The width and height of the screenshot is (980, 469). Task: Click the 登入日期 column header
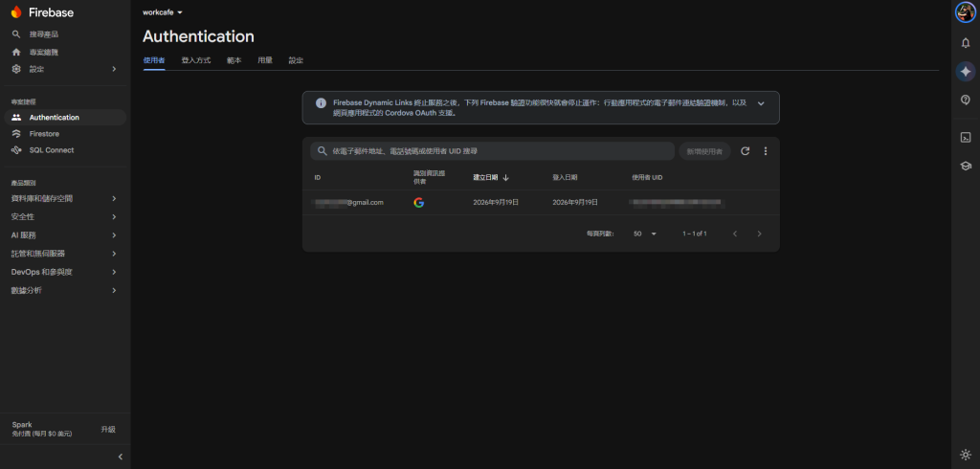565,178
